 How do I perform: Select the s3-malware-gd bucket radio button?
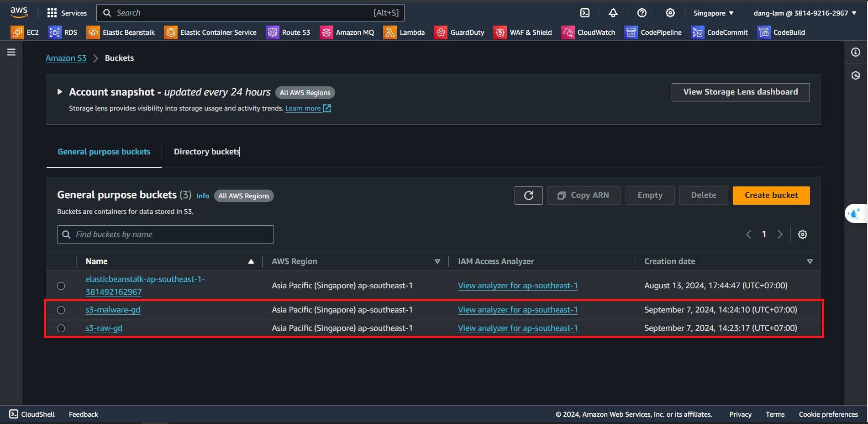(x=61, y=310)
